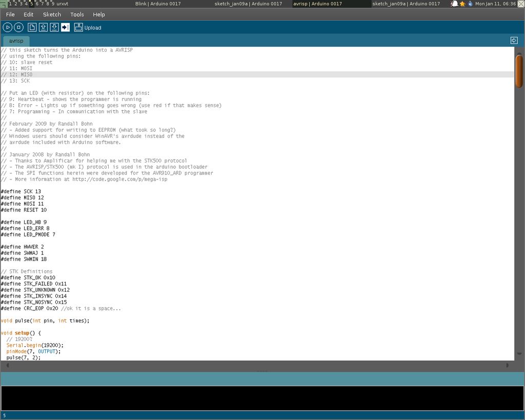
Task: Click the line '#define STK_FAILED 0x11'
Action: [x=33, y=284]
